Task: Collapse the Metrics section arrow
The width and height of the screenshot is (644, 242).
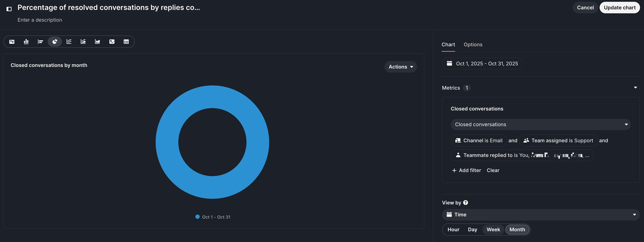Action: coord(635,88)
